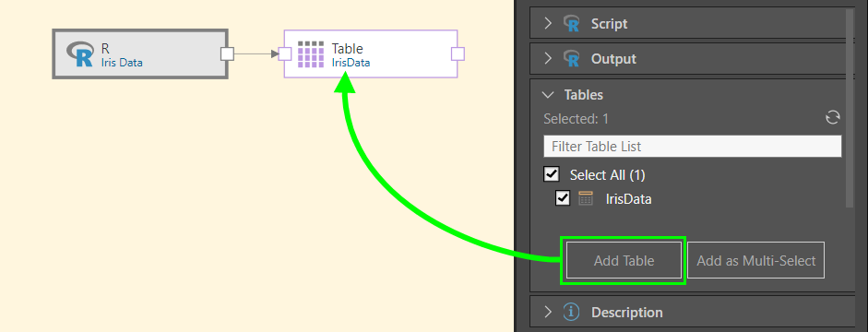Uncheck the IrisData table checkbox
The width and height of the screenshot is (868, 332).
pyautogui.click(x=563, y=198)
